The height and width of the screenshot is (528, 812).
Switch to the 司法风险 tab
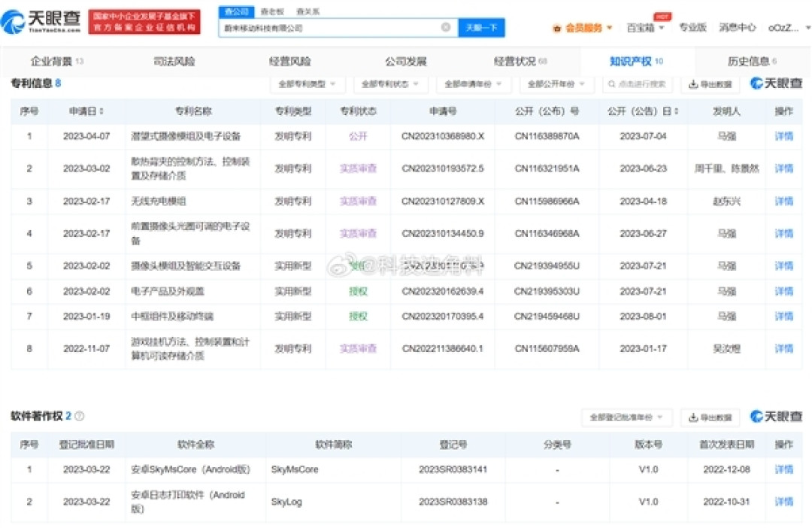click(174, 61)
